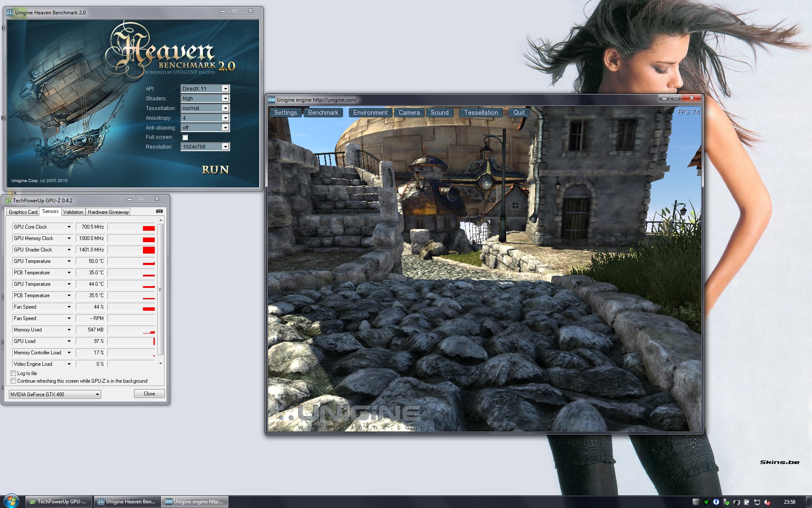Click the Safely Remove Hardware tray icon
This screenshot has height=508, width=812.
pyautogui.click(x=727, y=502)
